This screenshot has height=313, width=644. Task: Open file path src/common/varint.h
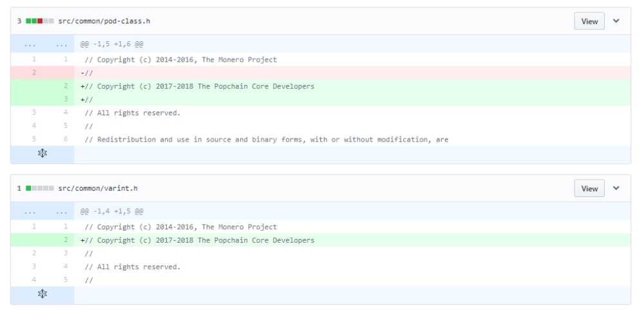click(98, 188)
